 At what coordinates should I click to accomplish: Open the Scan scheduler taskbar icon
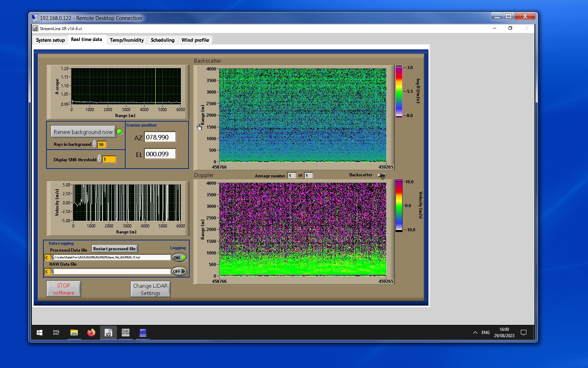pos(125,333)
